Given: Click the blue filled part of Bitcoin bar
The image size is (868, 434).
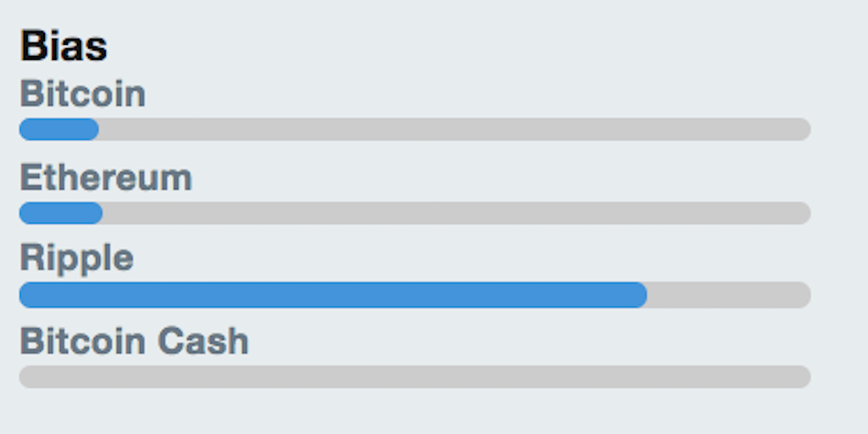Looking at the screenshot, I should pos(58,129).
